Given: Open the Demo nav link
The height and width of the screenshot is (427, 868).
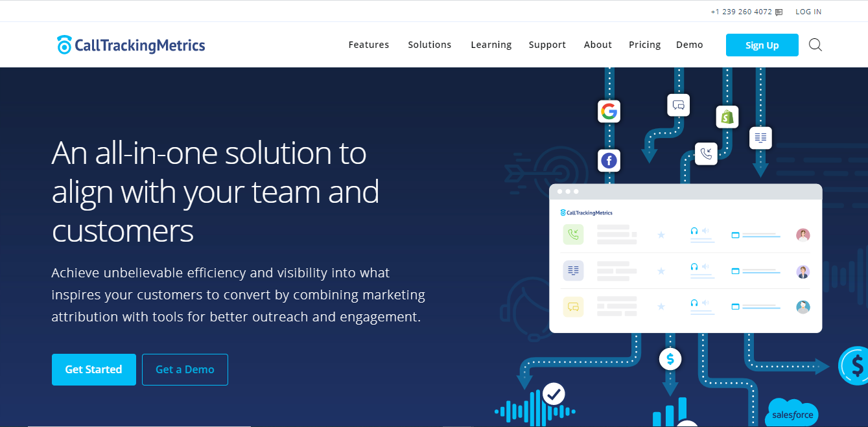Looking at the screenshot, I should click(x=690, y=45).
